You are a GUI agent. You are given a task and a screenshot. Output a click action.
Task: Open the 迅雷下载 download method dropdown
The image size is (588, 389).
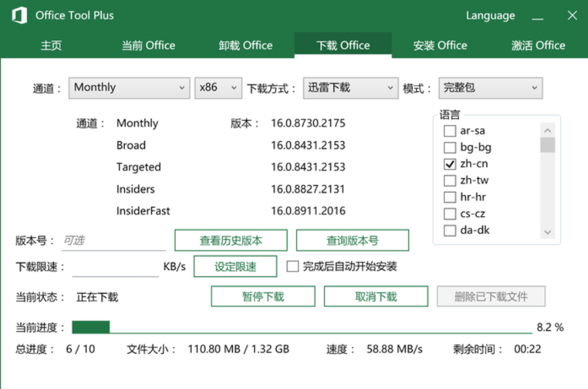tap(350, 88)
